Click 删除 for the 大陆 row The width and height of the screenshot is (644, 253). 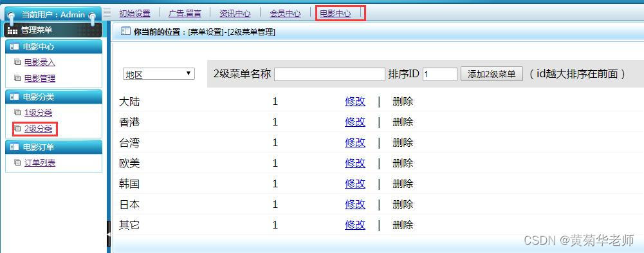(x=403, y=101)
